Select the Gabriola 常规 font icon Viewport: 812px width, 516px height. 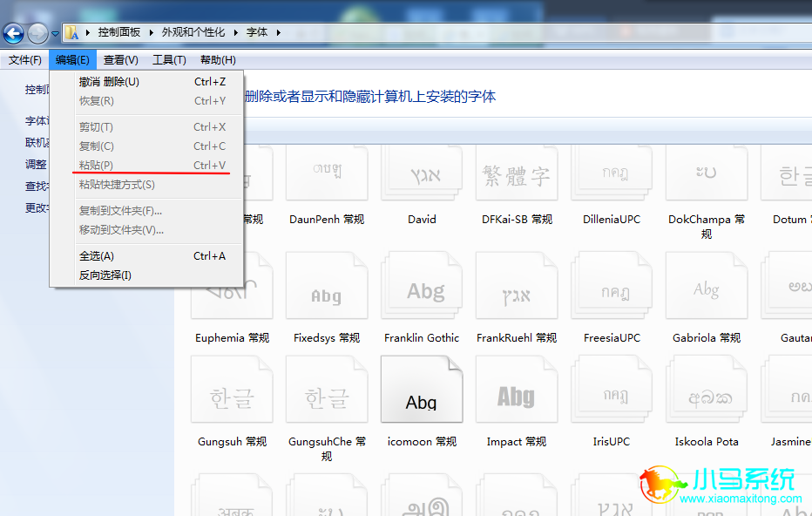(x=707, y=286)
